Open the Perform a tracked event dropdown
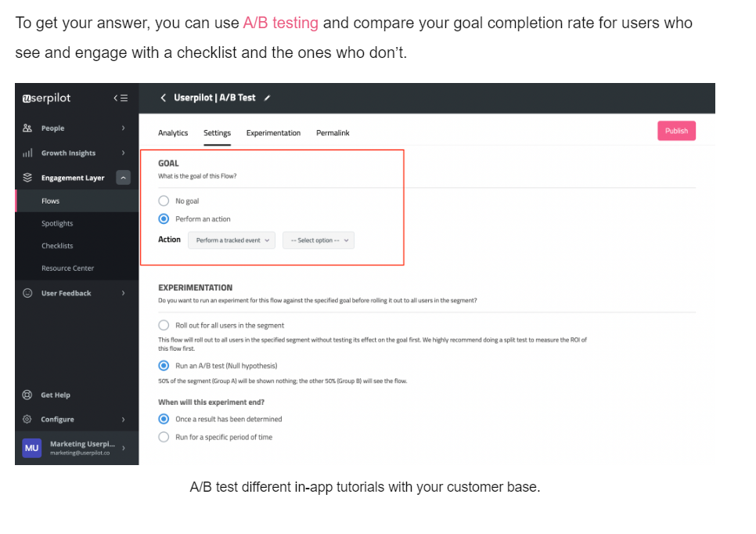 [232, 240]
